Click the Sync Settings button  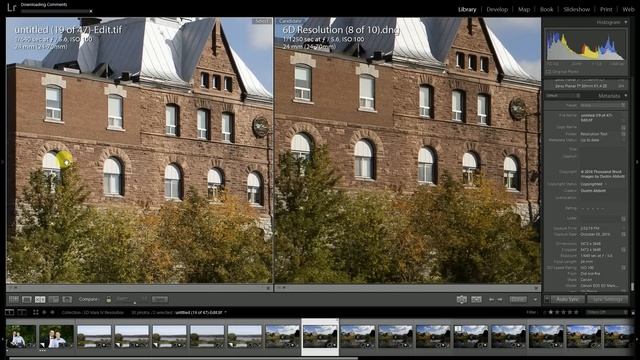pos(607,299)
